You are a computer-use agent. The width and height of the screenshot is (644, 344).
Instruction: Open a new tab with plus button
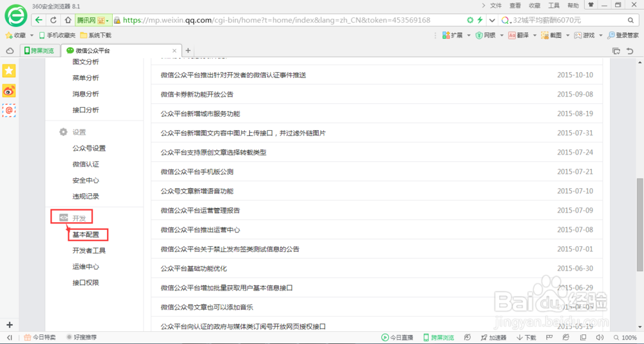tap(187, 50)
